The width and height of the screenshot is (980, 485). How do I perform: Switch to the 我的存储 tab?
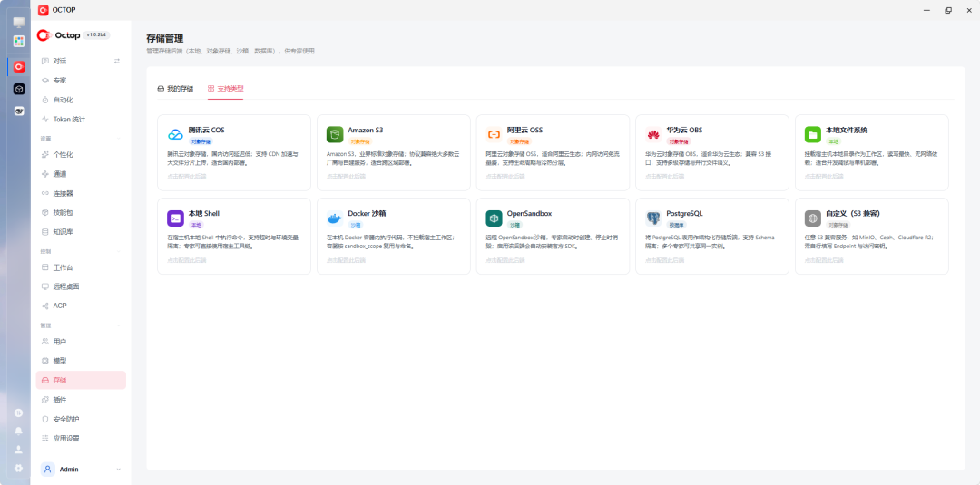tap(176, 89)
